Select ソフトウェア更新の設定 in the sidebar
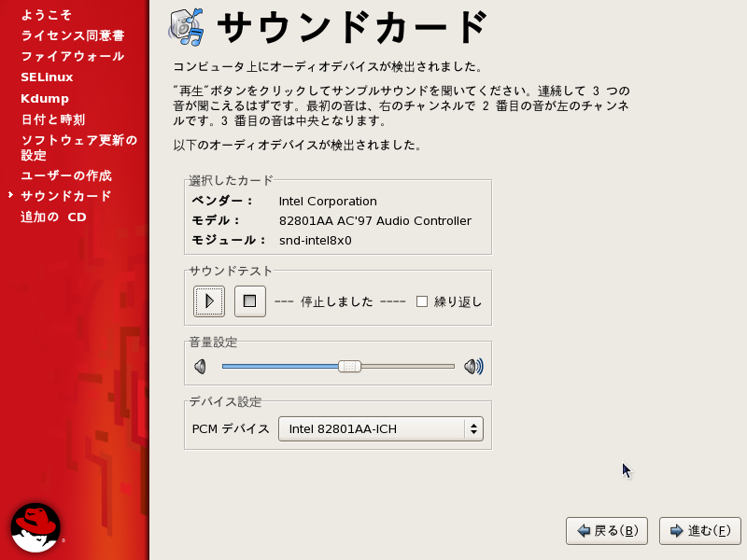Image resolution: width=747 pixels, height=560 pixels. (x=79, y=147)
